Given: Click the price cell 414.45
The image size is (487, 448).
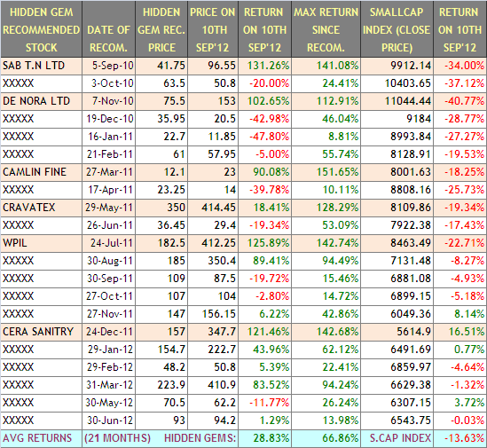Looking at the screenshot, I should point(213,208).
